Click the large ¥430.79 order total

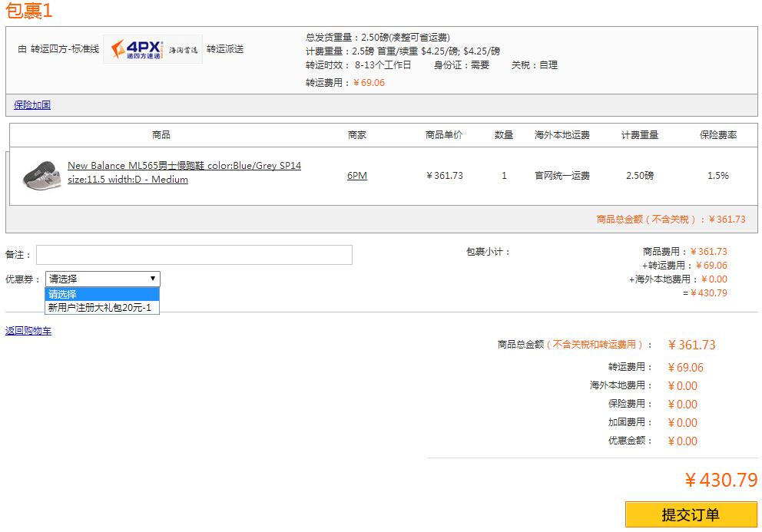[721, 481]
